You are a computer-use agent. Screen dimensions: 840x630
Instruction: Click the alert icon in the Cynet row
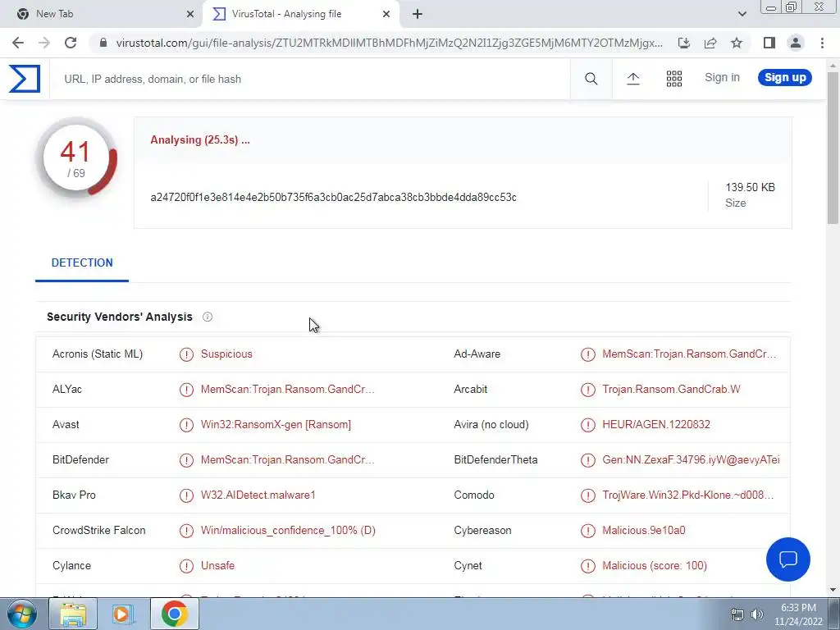(x=587, y=566)
